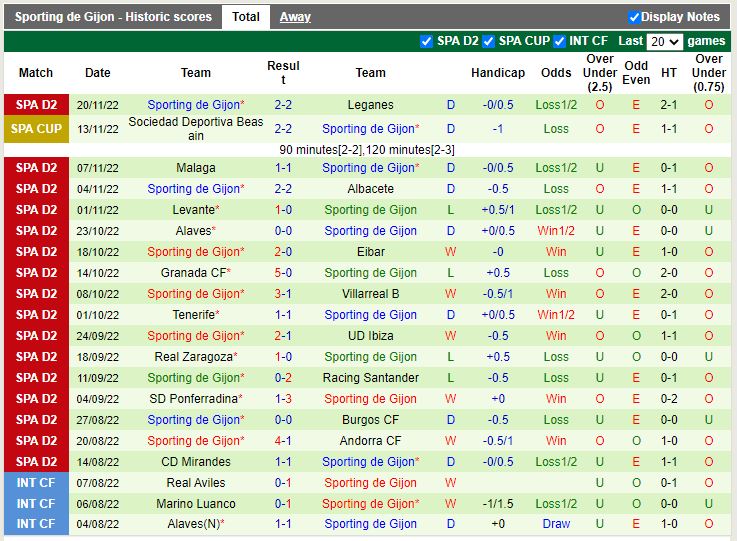Click SPA D2 label for 14/10/22
Screen dimensions: 738x541
tap(36, 273)
